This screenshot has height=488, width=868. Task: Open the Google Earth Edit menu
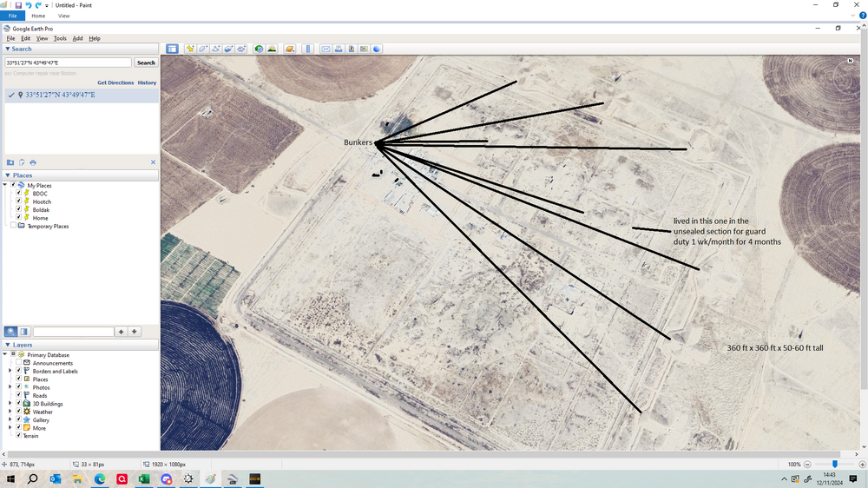(25, 38)
